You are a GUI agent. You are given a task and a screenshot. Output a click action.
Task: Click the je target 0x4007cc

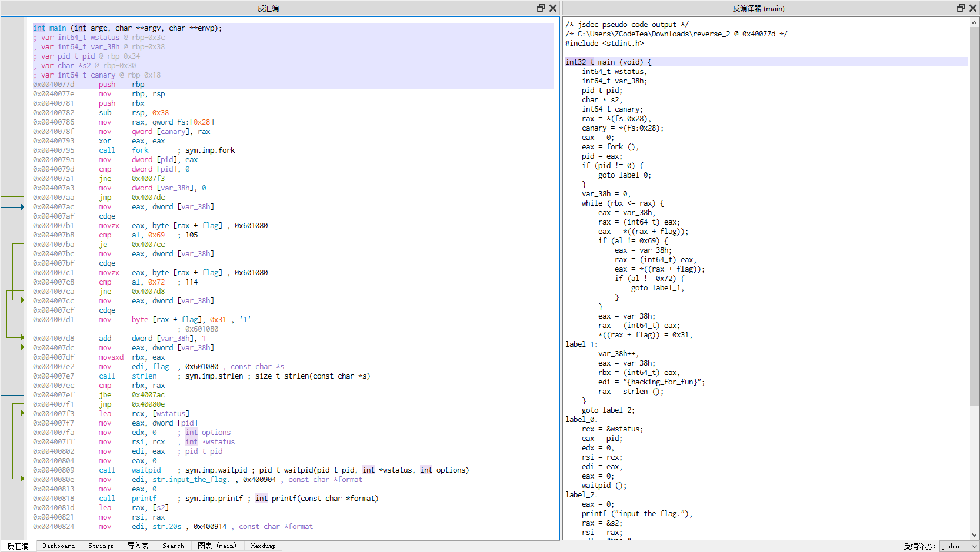pos(148,245)
